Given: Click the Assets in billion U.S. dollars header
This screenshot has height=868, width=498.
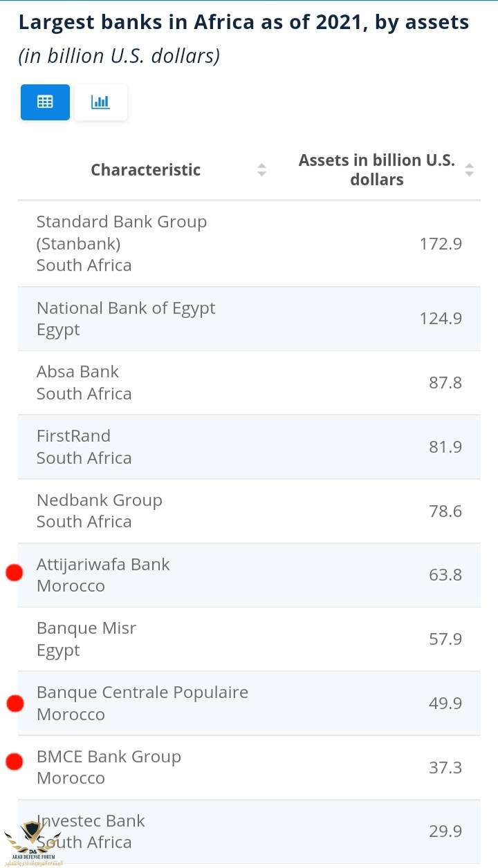Looking at the screenshot, I should tap(377, 169).
